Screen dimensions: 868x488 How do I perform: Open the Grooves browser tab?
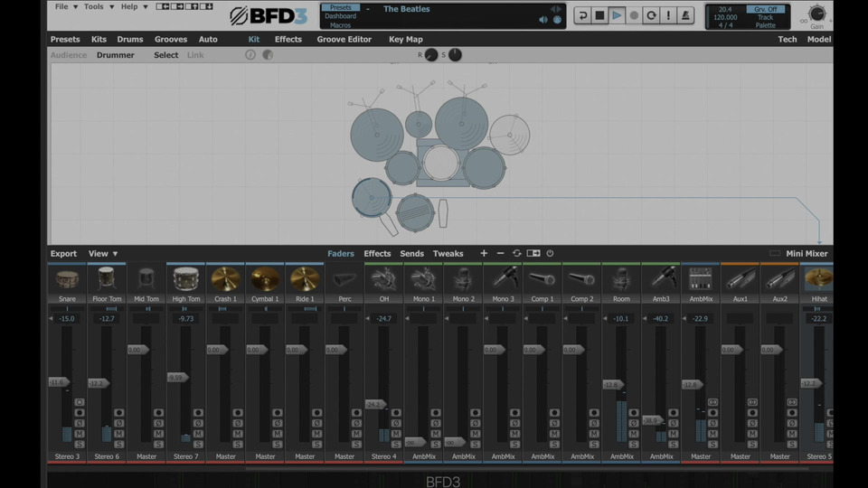pos(171,39)
